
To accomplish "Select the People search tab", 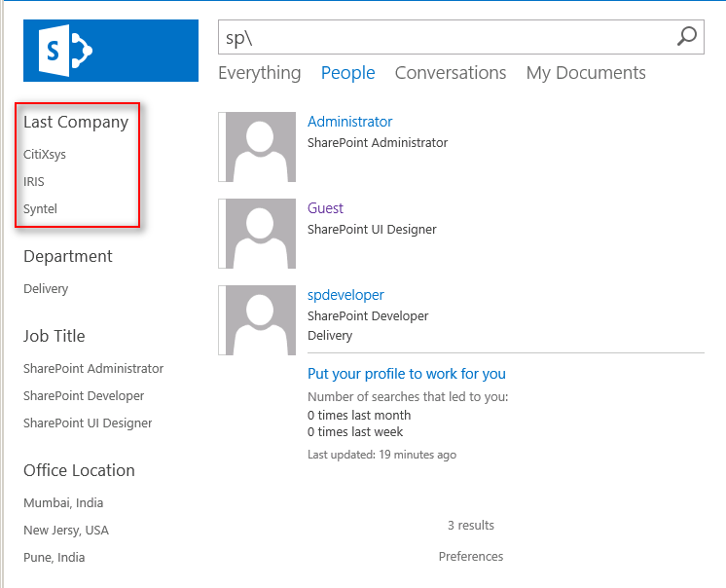I will click(347, 73).
